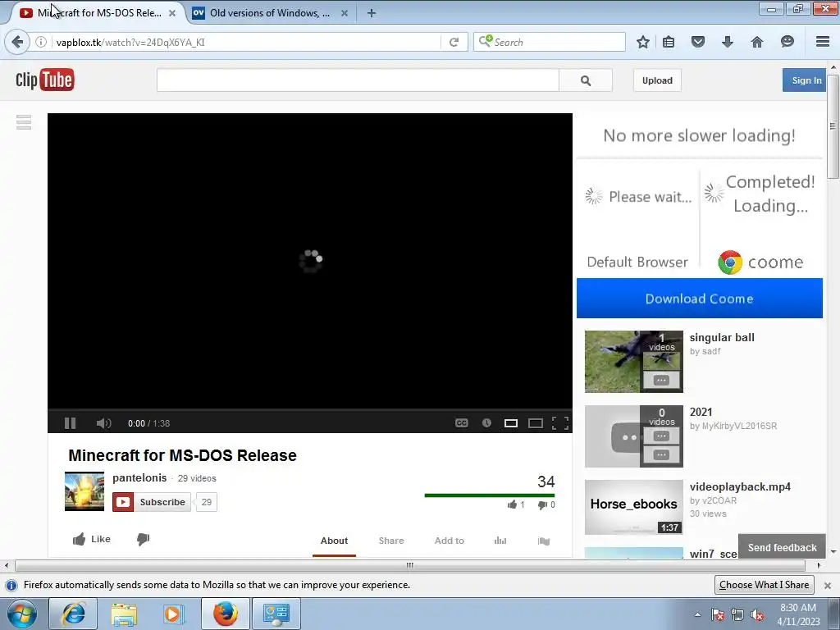The height and width of the screenshot is (630, 840).
Task: Click the URL address bar
Action: coord(246,42)
